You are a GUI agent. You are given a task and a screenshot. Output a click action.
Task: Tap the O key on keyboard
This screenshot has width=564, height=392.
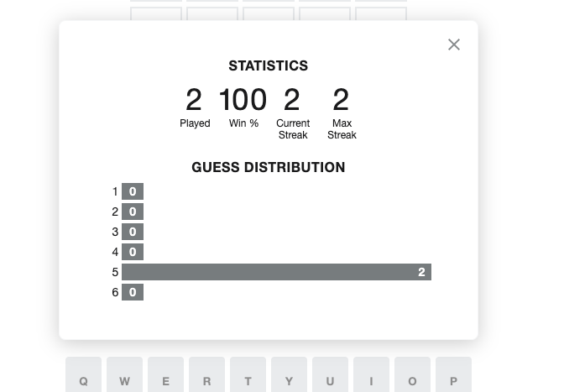pyautogui.click(x=413, y=374)
